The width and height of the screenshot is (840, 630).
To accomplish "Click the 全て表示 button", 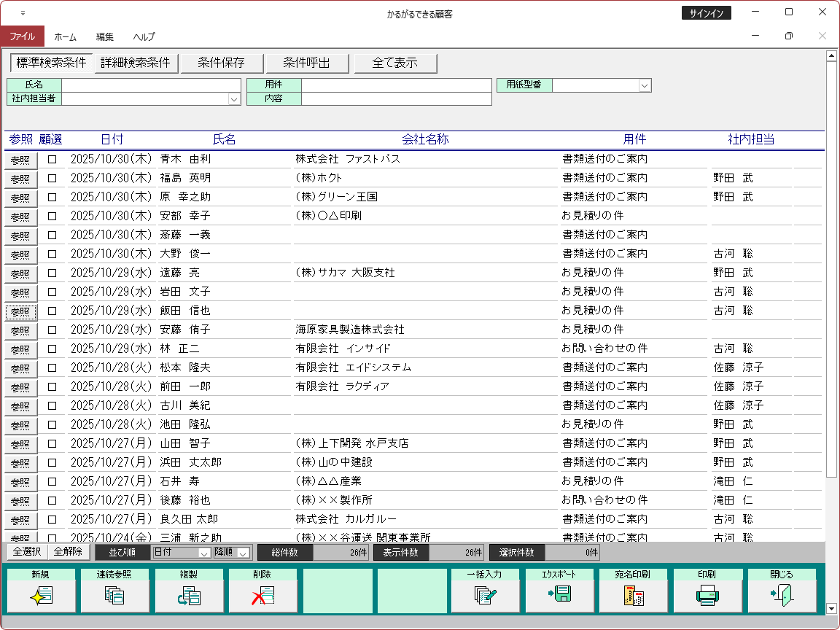I will pos(395,63).
